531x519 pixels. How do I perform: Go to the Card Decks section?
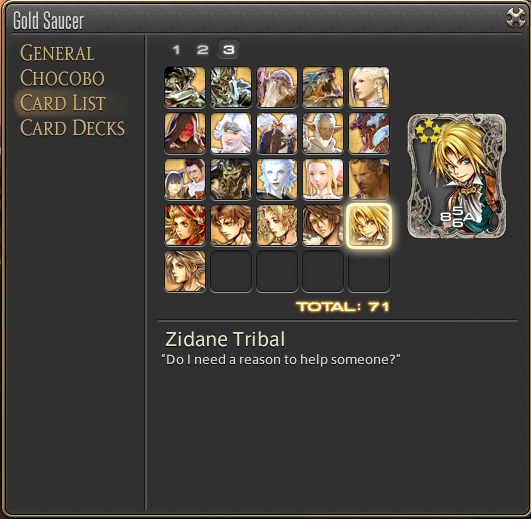click(72, 128)
